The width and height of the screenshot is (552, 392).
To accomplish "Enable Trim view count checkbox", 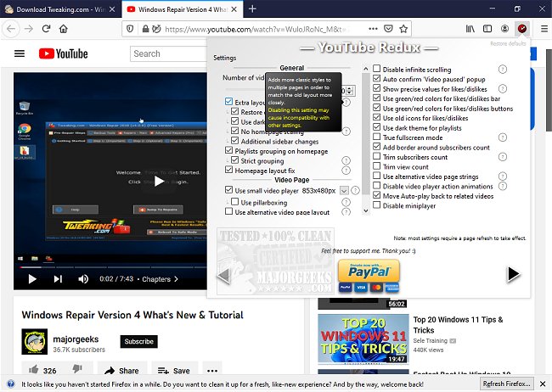I will pyautogui.click(x=377, y=166).
